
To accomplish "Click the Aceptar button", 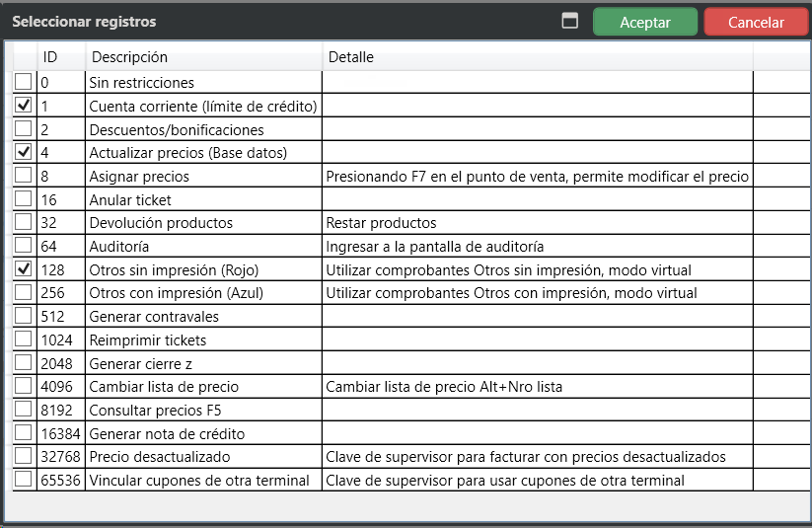I will click(x=644, y=23).
